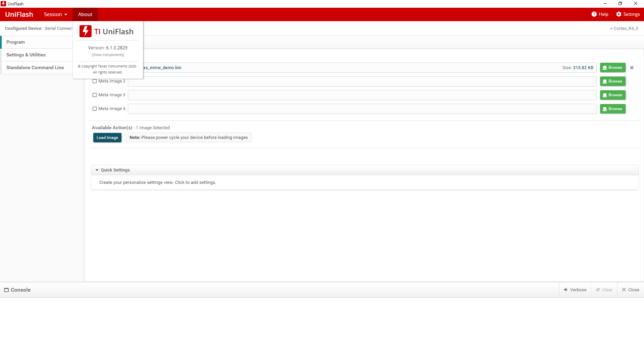
Task: Click the Show Components link
Action: [108, 55]
